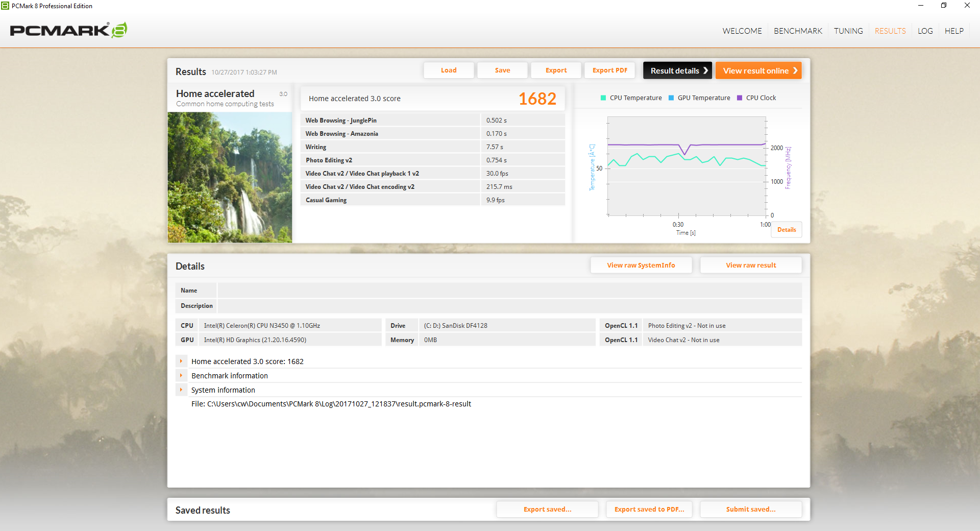The width and height of the screenshot is (980, 531).
Task: Open View raw result
Action: [751, 265]
